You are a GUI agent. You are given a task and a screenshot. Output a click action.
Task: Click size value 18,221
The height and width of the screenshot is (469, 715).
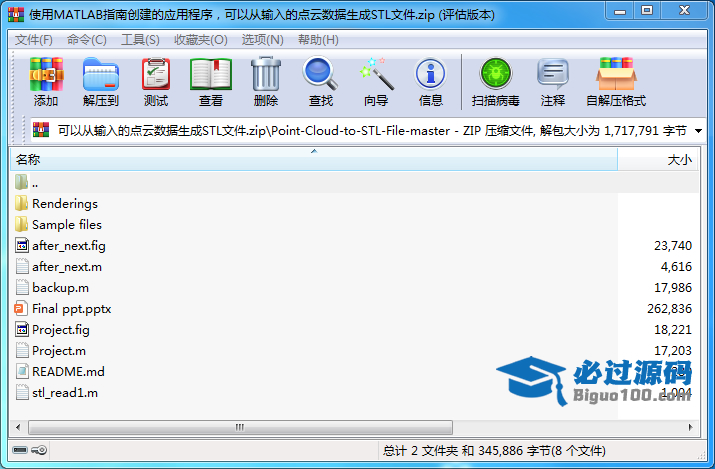[x=673, y=330]
